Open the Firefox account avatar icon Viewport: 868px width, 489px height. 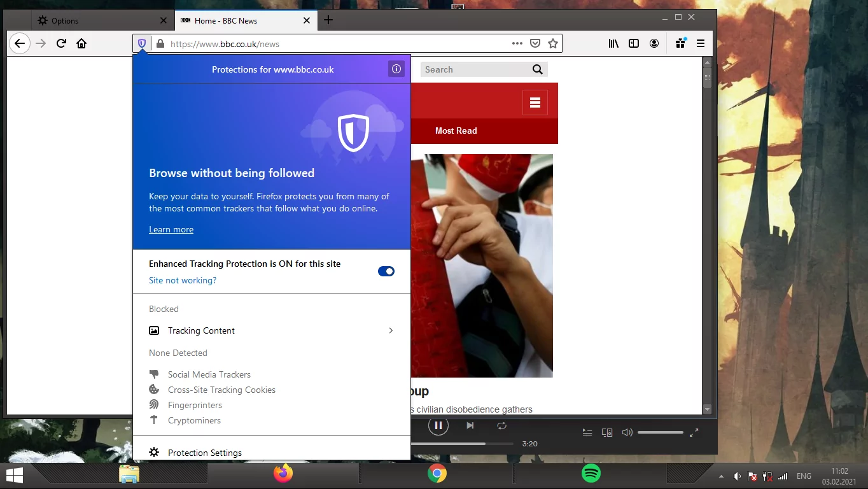pyautogui.click(x=654, y=43)
